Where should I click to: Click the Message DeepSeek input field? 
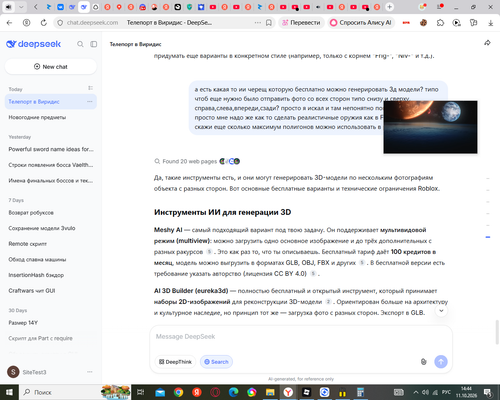301,337
